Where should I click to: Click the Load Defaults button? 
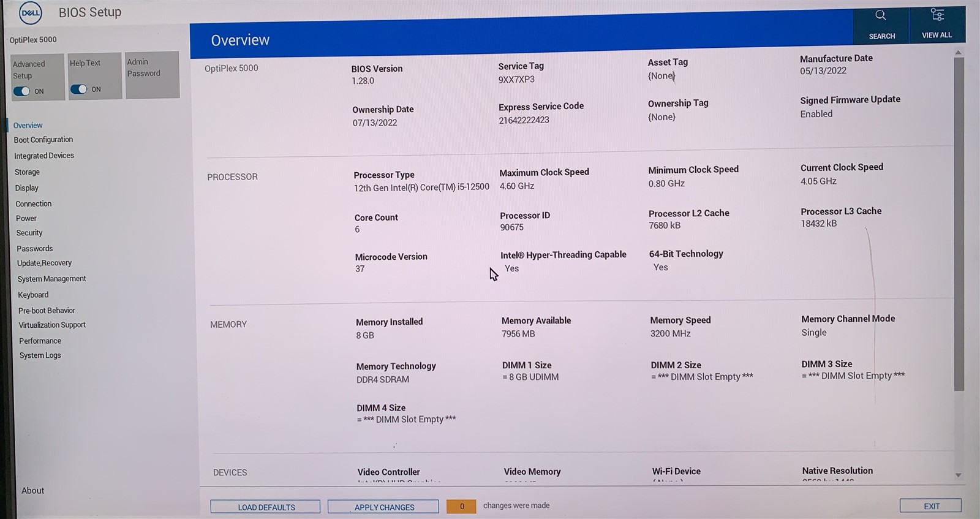[265, 507]
